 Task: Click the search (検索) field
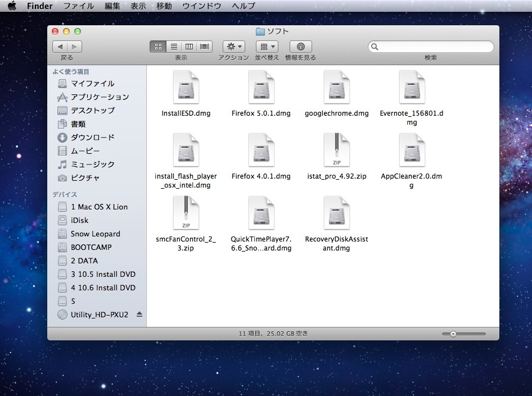coord(433,47)
